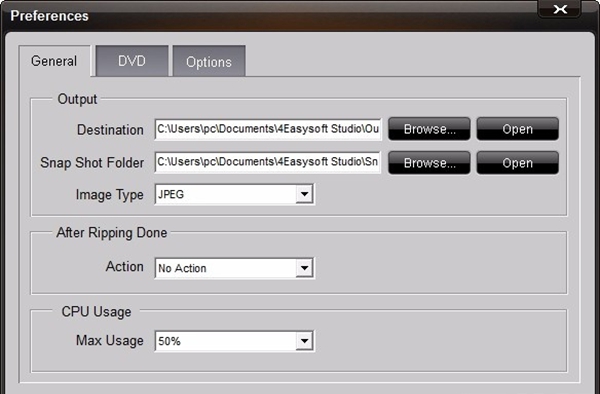The height and width of the screenshot is (394, 600).
Task: Close the Preferences dialog
Action: [x=560, y=9]
